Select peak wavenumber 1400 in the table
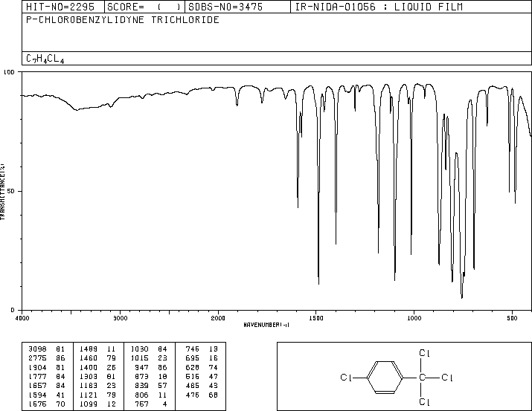The width and height of the screenshot is (532, 411). pos(89,367)
